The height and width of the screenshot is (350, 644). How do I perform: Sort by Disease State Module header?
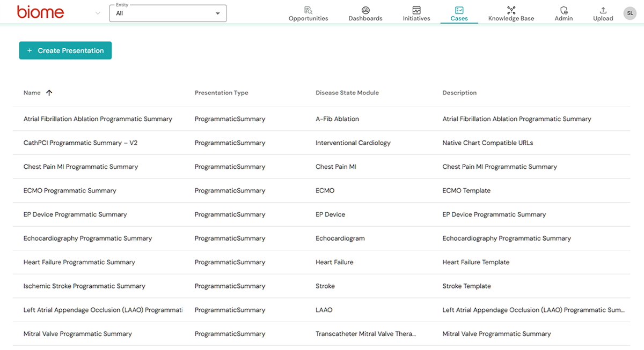347,93
